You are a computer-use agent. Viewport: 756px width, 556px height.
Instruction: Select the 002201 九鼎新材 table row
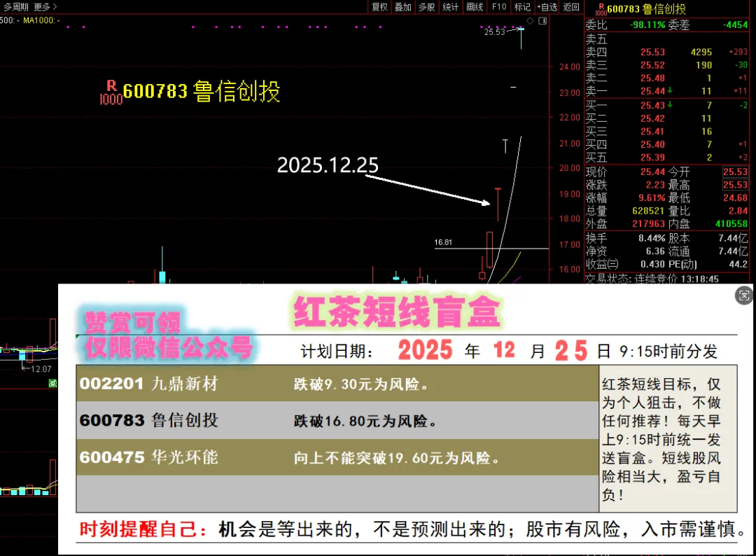tap(337, 384)
